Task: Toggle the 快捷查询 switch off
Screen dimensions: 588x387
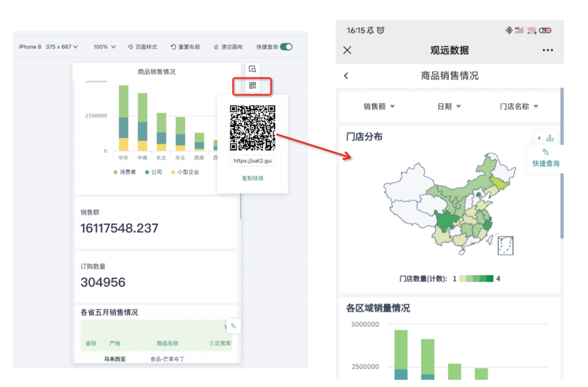Action: [x=286, y=47]
